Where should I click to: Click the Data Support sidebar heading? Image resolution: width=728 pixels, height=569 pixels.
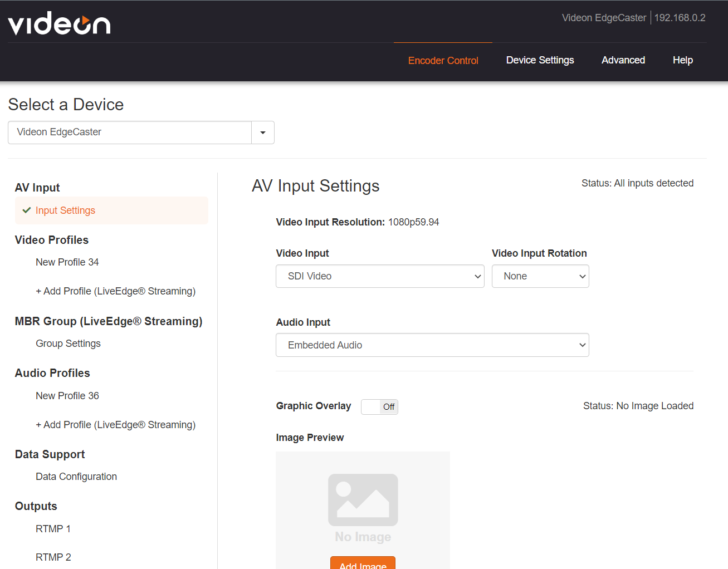point(50,454)
